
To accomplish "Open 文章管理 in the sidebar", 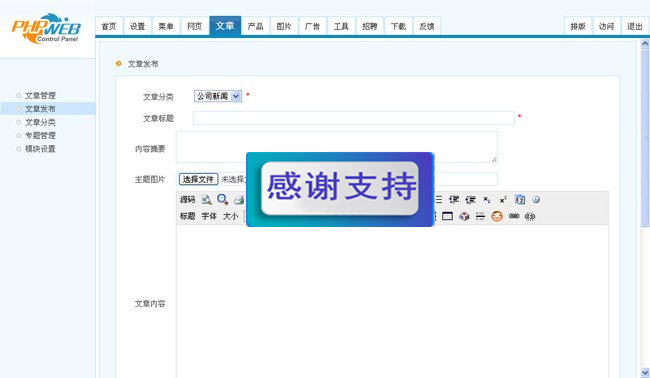I will click(40, 96).
